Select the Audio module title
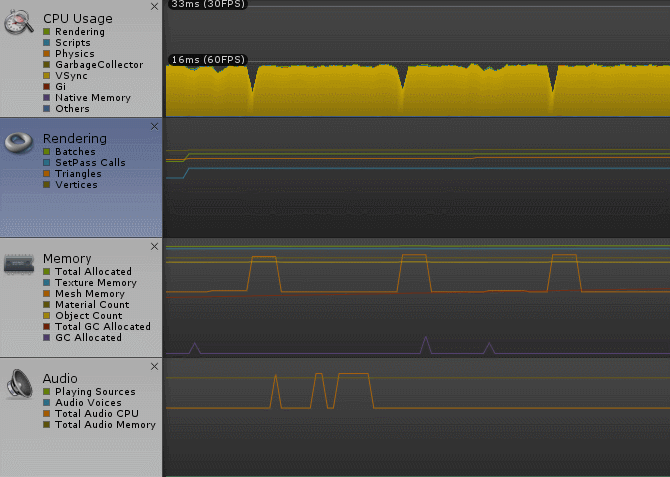This screenshot has width=670, height=477. coord(60,379)
